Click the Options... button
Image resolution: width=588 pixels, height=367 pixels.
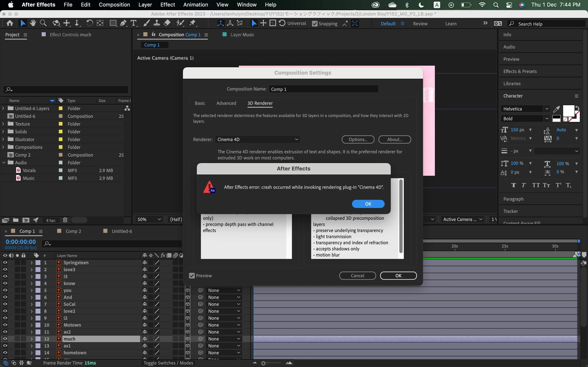click(x=358, y=139)
